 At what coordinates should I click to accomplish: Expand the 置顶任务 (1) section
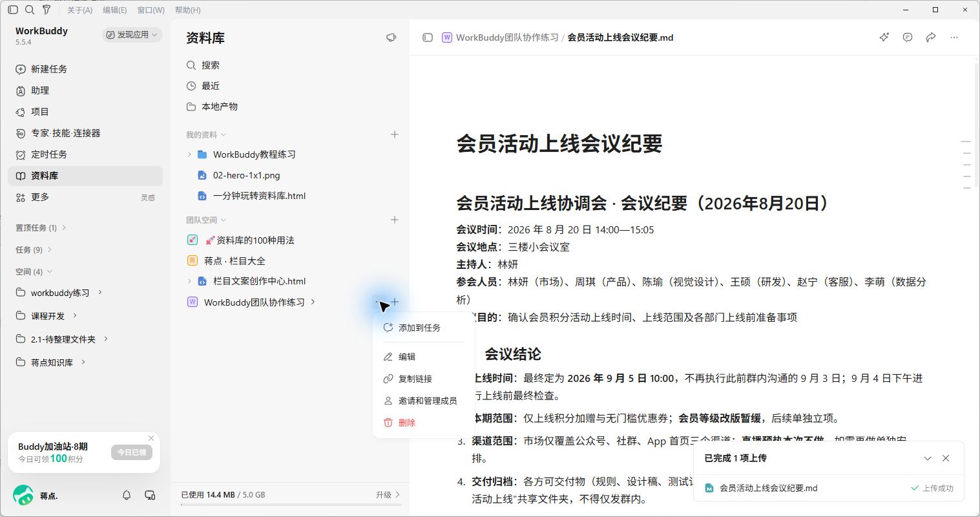point(41,227)
